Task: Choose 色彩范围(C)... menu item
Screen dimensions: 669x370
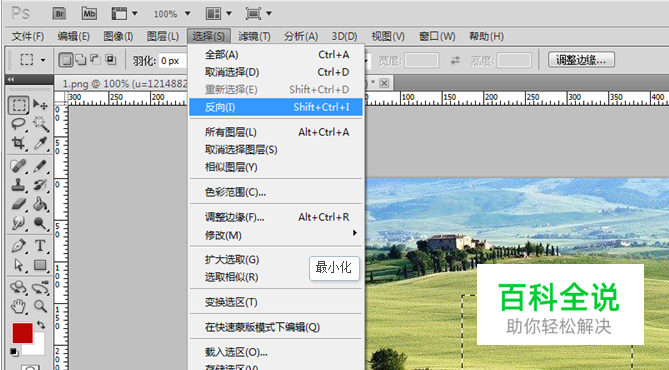Action: pyautogui.click(x=276, y=192)
